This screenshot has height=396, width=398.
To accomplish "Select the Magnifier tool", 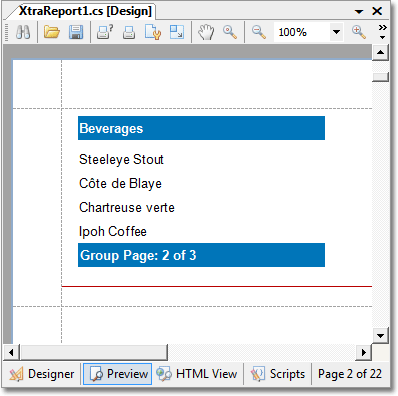I will coord(230,32).
